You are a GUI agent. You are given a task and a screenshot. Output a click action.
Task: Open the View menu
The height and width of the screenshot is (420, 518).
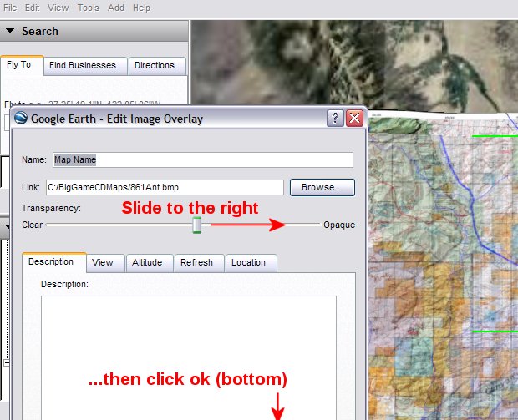tap(58, 8)
